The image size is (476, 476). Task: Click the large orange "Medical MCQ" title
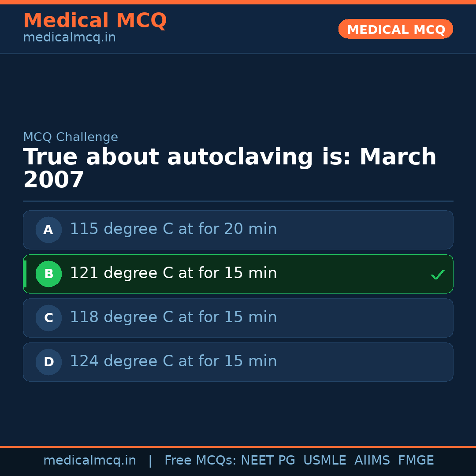[x=95, y=21]
